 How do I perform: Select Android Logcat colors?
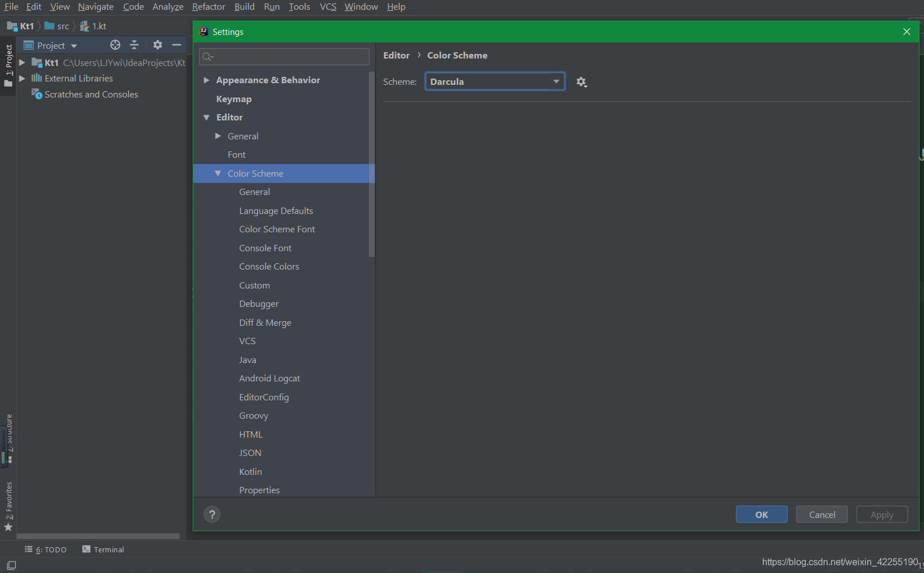pos(270,379)
